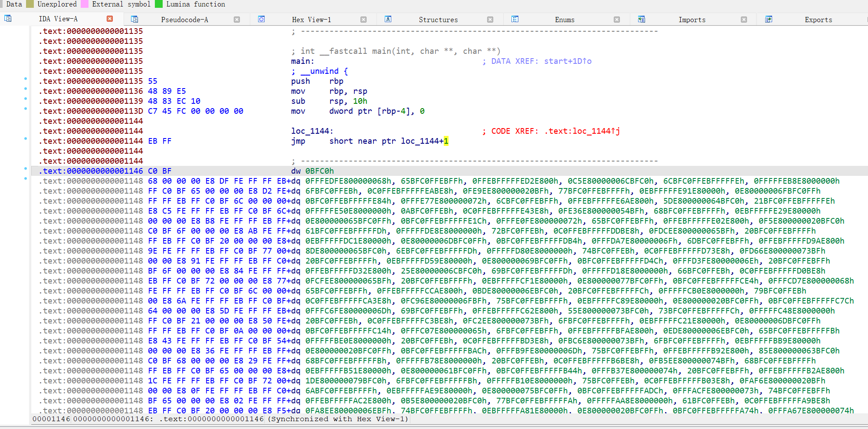The image size is (868, 429).
Task: Click the Pseudocode-A tab icon
Action: tap(134, 19)
